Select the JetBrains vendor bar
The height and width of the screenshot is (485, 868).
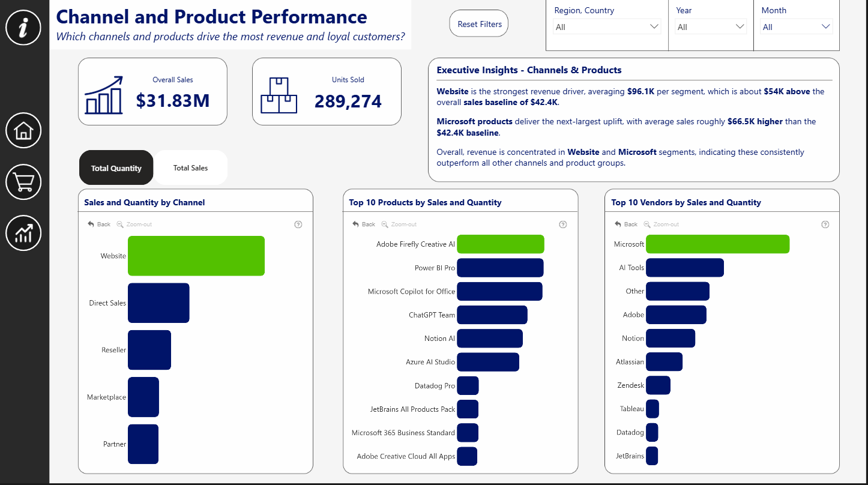point(652,456)
